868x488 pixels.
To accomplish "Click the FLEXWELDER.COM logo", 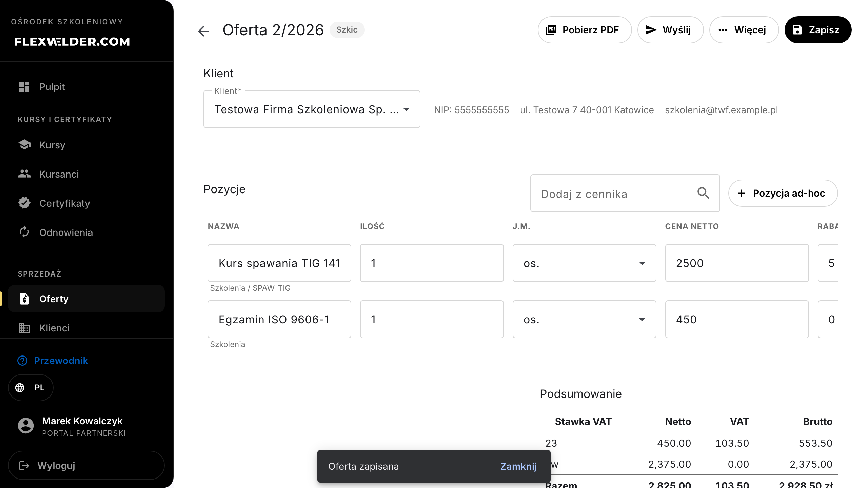I will tap(72, 42).
